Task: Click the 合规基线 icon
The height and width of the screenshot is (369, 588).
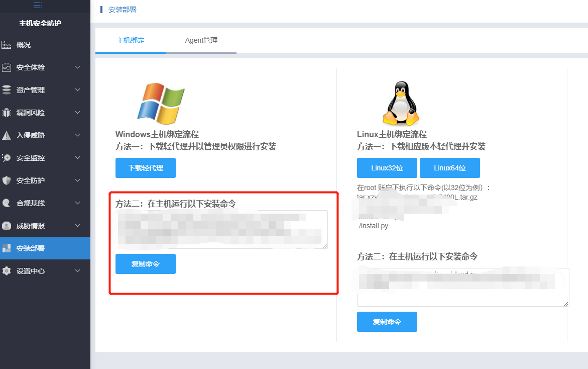Action: click(x=7, y=203)
